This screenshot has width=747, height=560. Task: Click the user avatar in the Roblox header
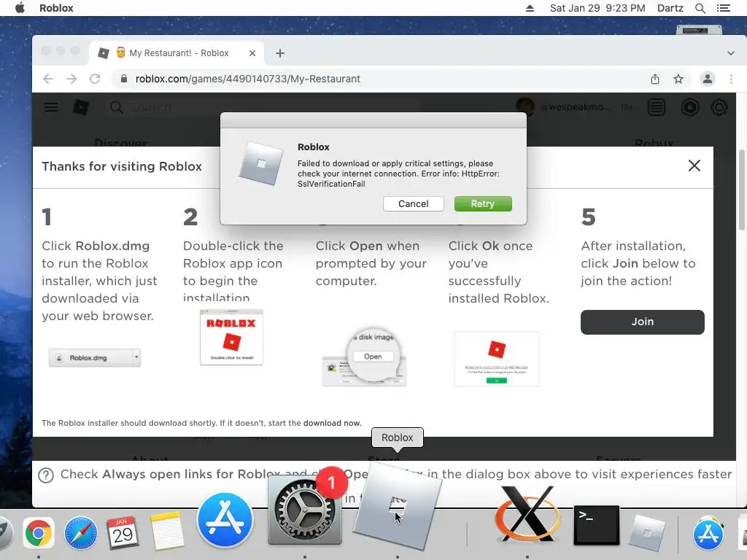pyautogui.click(x=525, y=107)
